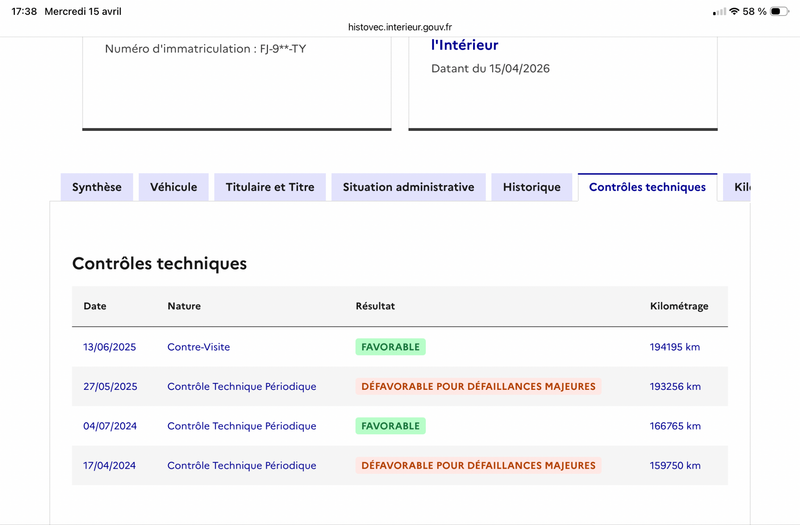Click the 13/06/2025 inspection date
Viewport: 800px width, 525px height.
110,347
